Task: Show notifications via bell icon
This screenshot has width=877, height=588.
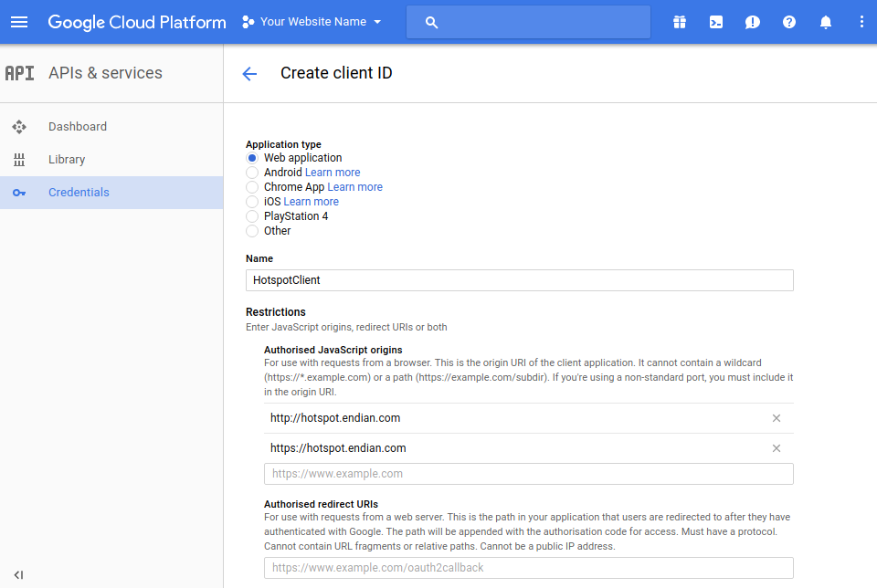Action: pyautogui.click(x=826, y=22)
